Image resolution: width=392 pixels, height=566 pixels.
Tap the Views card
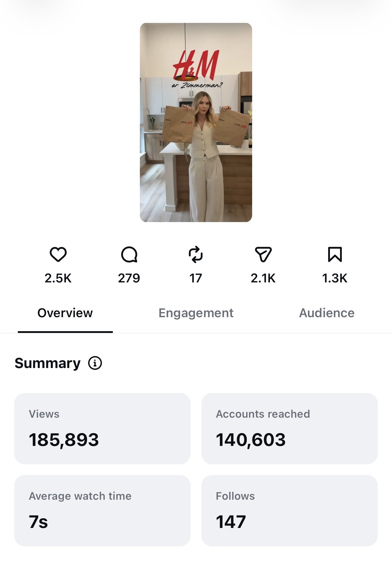point(102,429)
